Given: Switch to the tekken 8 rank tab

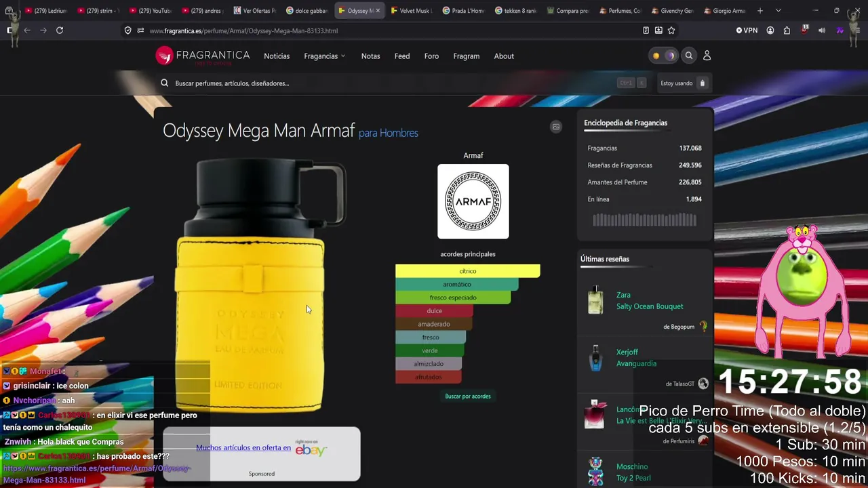Looking at the screenshot, I should [x=516, y=11].
